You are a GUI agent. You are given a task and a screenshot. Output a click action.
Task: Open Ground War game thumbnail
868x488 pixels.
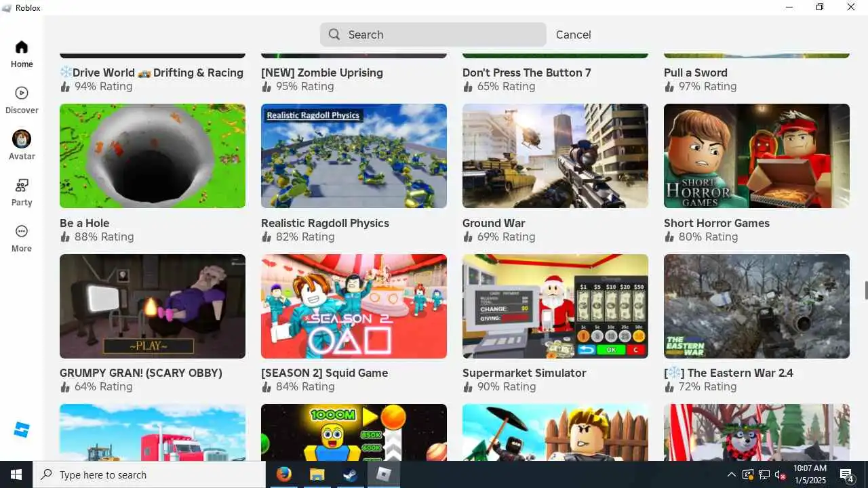point(555,156)
